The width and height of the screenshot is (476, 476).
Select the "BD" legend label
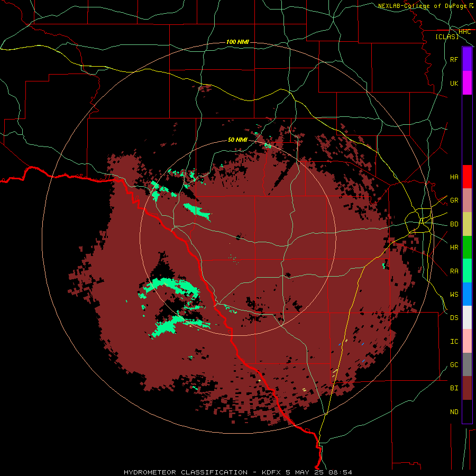pos(454,224)
